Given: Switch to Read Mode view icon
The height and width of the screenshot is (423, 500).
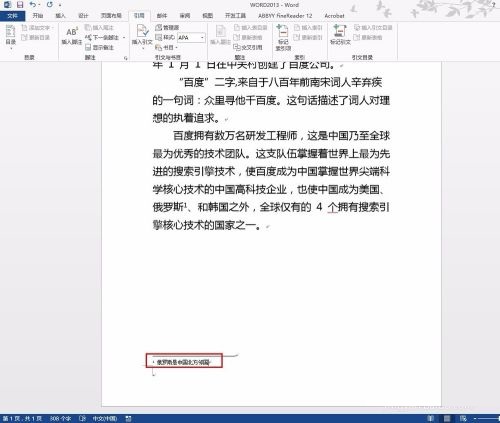Looking at the screenshot, I should [x=431, y=418].
